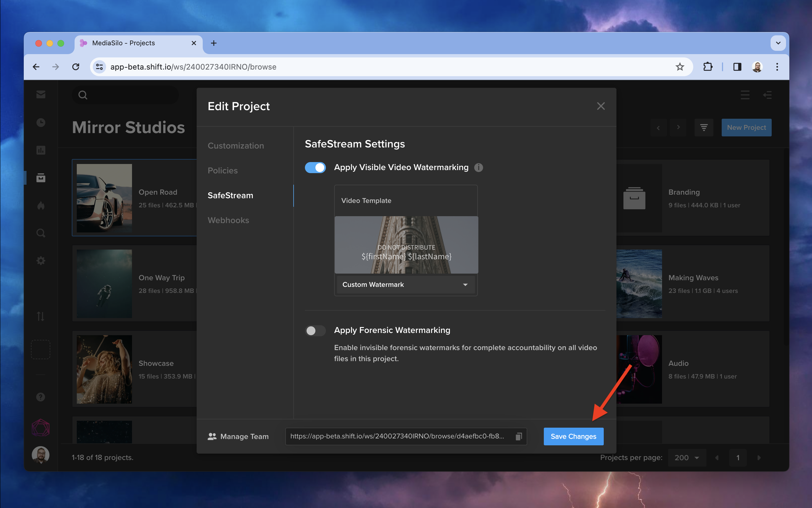Open the Chrome three-dot menu
812x508 pixels.
point(777,67)
